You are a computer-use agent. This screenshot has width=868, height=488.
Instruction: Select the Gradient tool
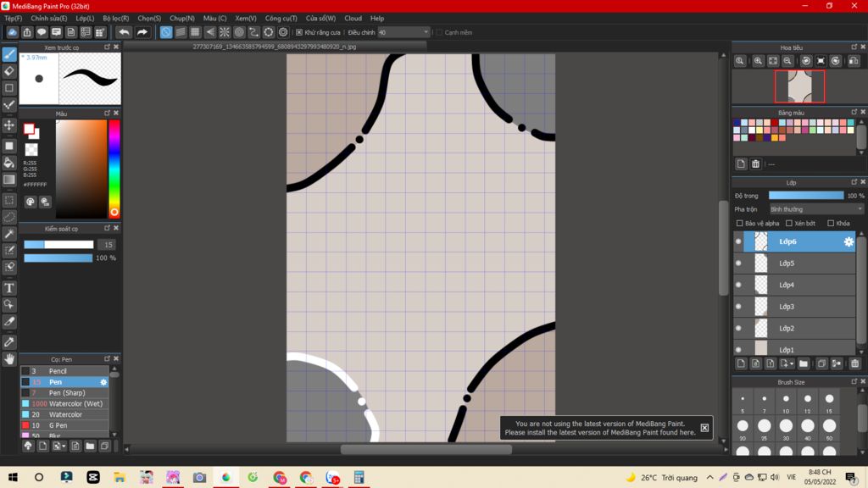pos(9,180)
